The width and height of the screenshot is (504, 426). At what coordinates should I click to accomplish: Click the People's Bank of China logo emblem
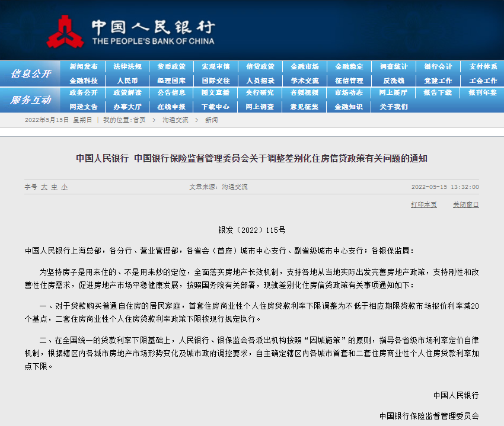(65, 31)
